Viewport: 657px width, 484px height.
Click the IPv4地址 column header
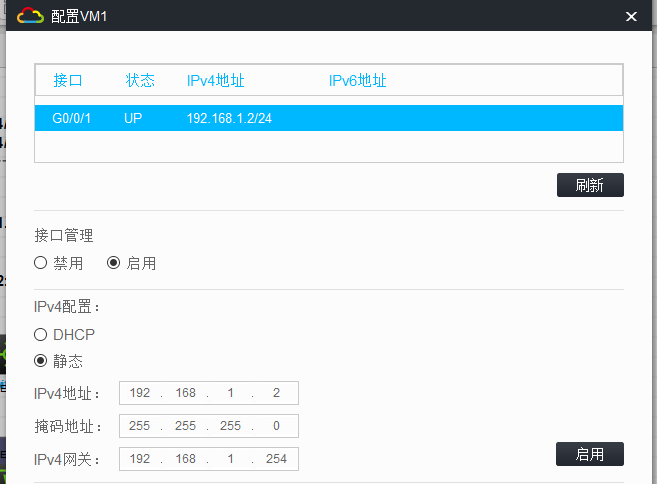(215, 80)
